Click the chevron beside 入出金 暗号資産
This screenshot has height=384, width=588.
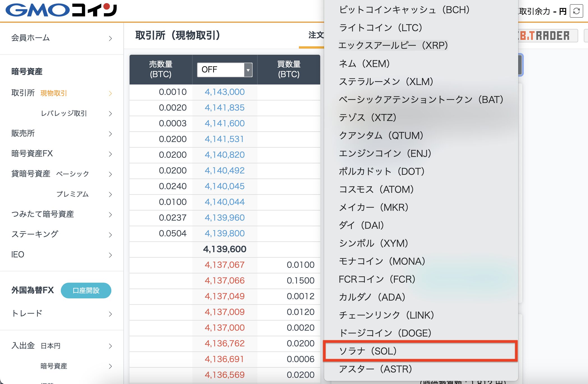click(110, 366)
